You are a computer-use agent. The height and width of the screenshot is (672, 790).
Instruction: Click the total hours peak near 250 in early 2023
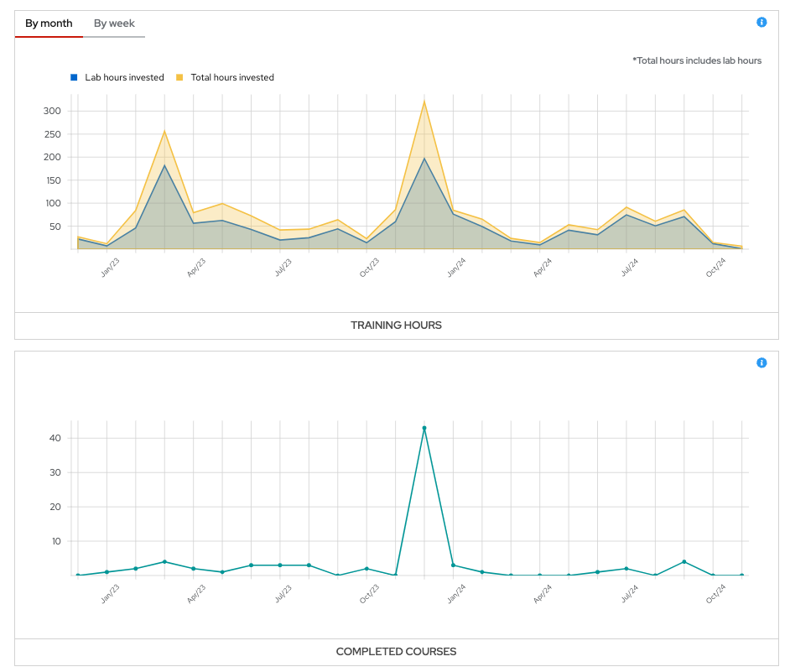(164, 131)
